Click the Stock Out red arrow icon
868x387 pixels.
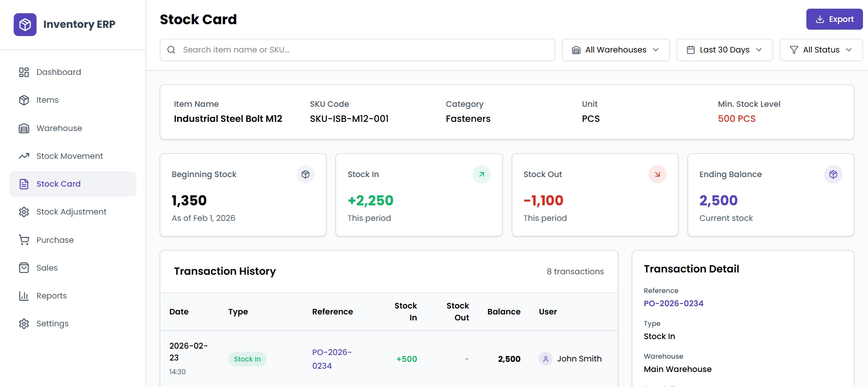point(657,174)
